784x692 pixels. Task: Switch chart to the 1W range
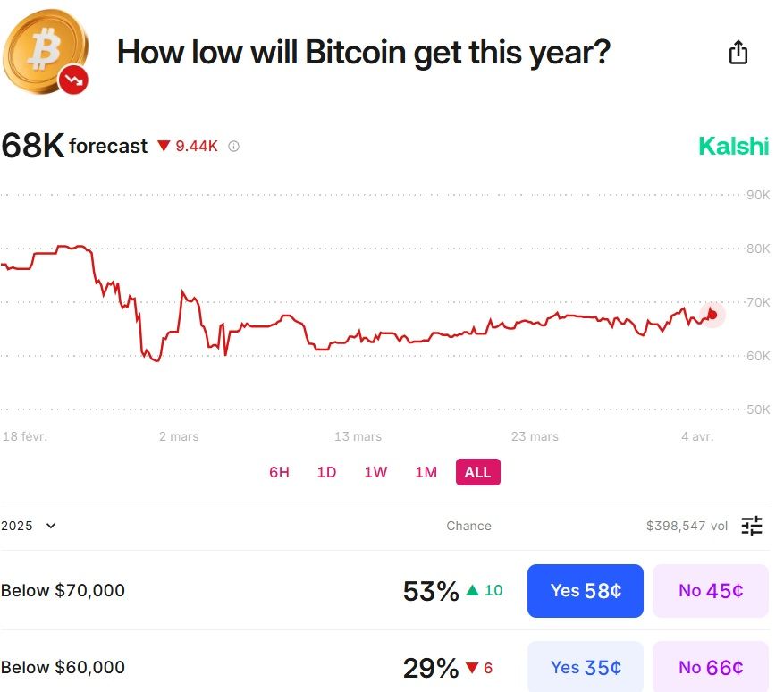click(x=375, y=472)
